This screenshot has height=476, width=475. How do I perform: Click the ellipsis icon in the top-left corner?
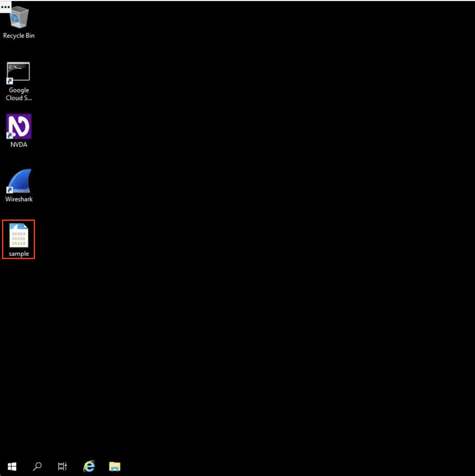tap(5, 7)
